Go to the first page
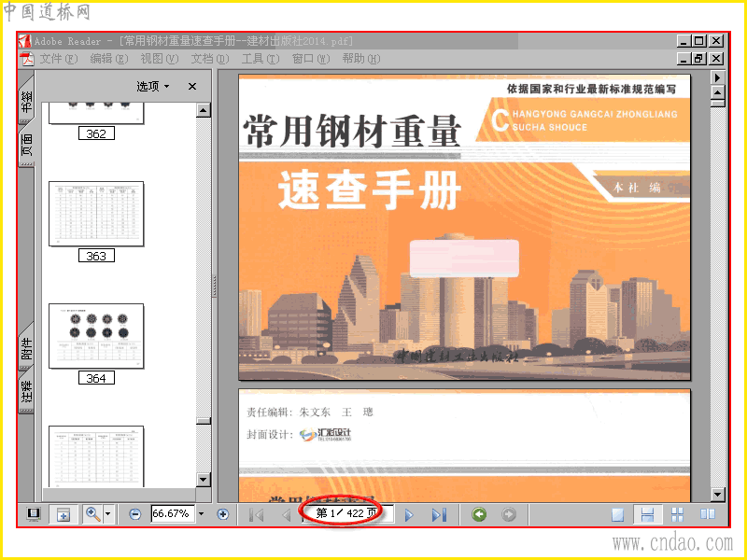Image resolution: width=747 pixels, height=560 pixels. coord(257,514)
